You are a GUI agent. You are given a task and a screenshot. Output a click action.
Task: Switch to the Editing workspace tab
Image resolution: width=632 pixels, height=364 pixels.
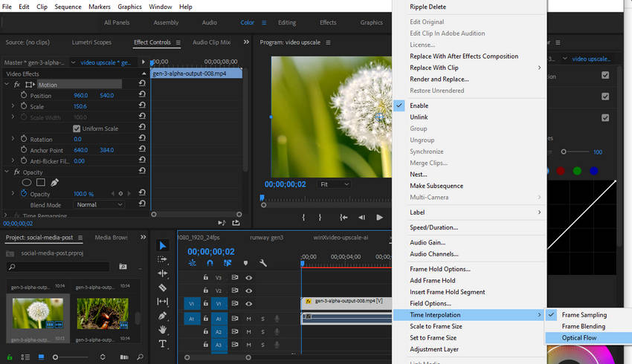287,22
